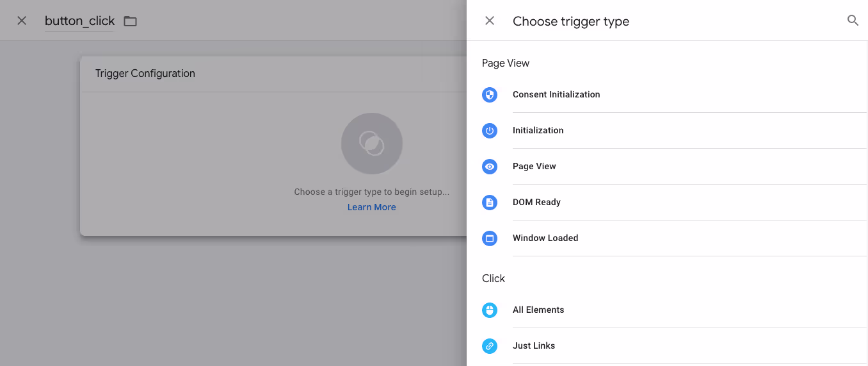The image size is (868, 366).
Task: Open the Learn More link
Action: [x=372, y=207]
